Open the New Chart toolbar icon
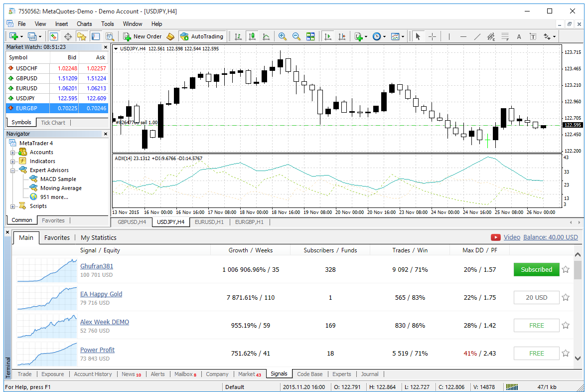 [14, 36]
